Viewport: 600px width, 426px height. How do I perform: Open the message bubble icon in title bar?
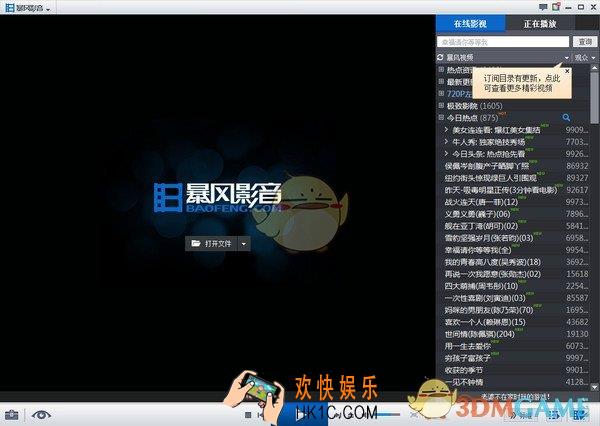pyautogui.click(x=543, y=7)
